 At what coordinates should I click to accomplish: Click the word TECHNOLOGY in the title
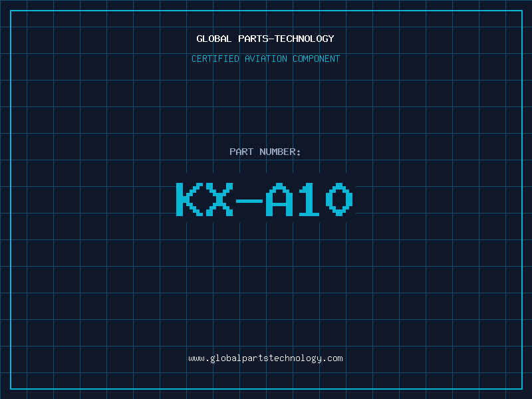click(305, 39)
